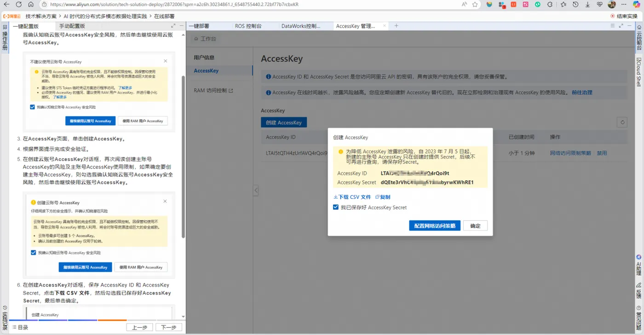Switch to ROS 控制台 tab
This screenshot has height=335, width=644.
[248, 26]
